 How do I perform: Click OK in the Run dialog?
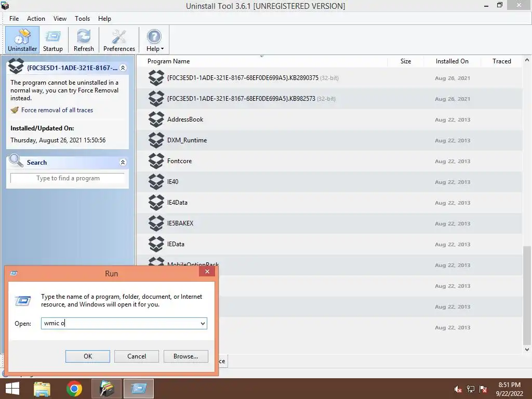[87, 356]
